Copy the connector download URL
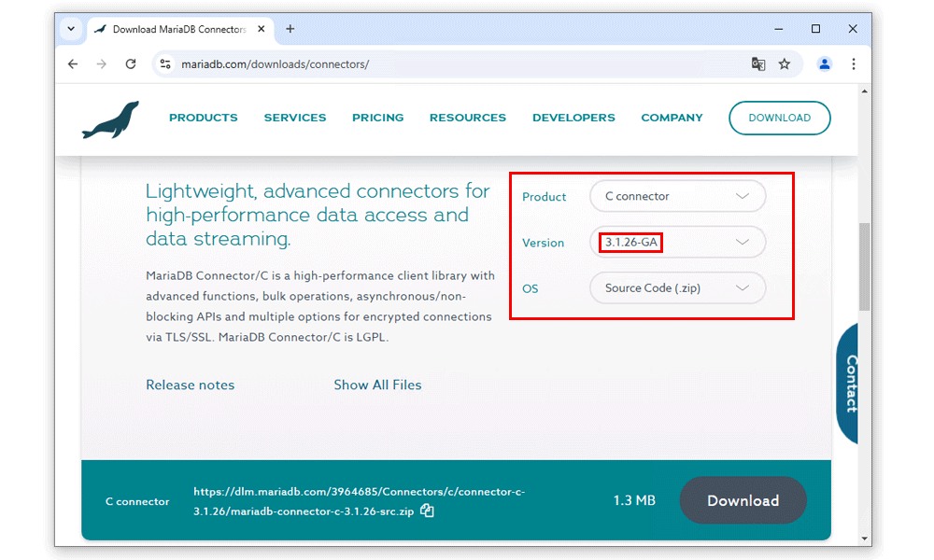 427,511
